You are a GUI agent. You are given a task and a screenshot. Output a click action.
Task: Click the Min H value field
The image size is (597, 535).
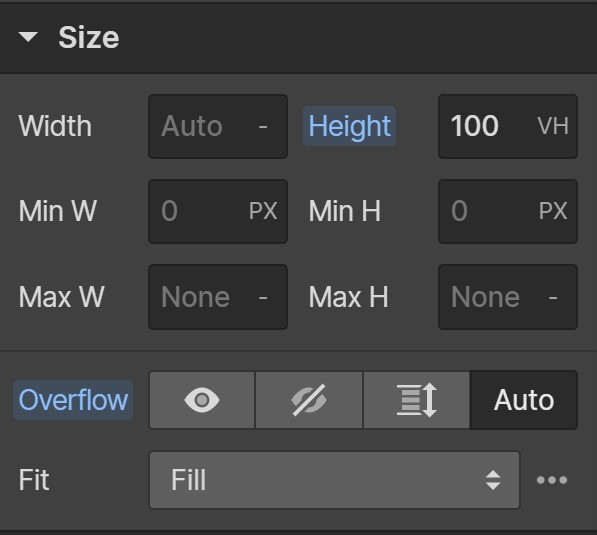(x=487, y=211)
